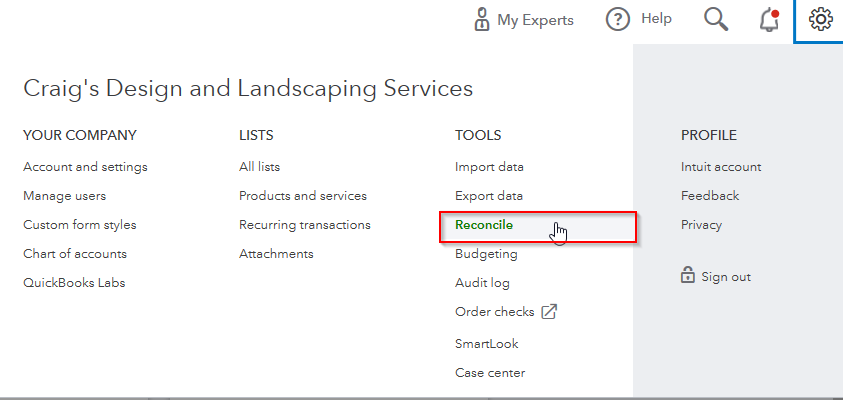Screen dimensions: 843x400
Task: Open Recurring transactions
Action: click(305, 225)
